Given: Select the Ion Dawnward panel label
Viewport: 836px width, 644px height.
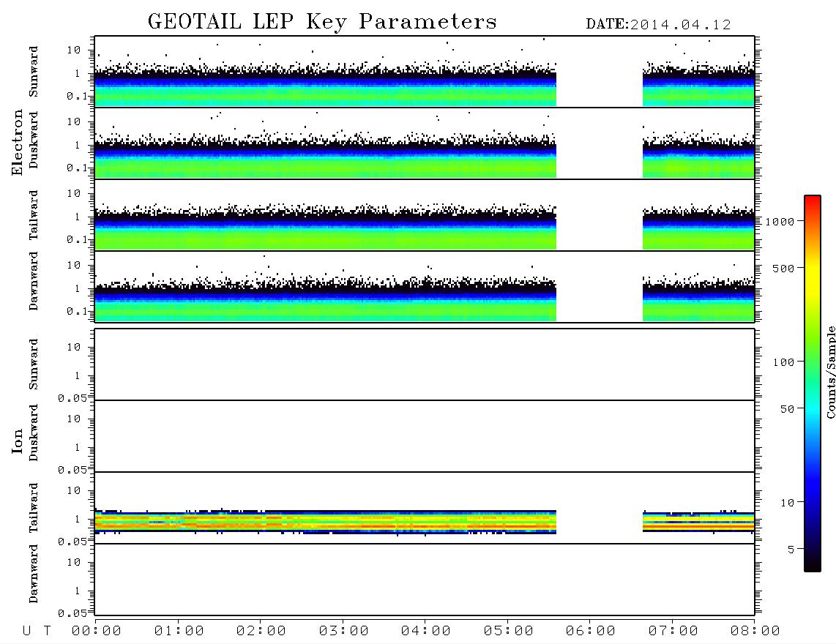Looking at the screenshot, I should point(34,574).
